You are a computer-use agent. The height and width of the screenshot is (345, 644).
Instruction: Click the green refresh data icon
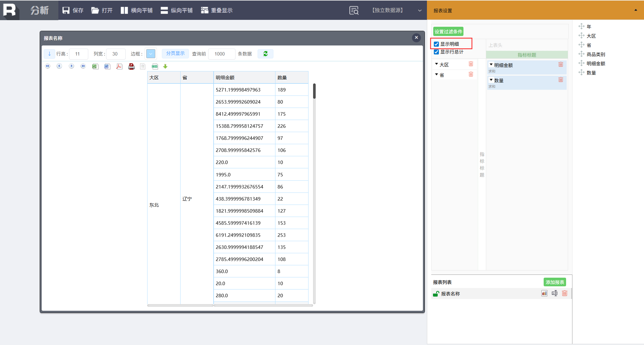[265, 54]
